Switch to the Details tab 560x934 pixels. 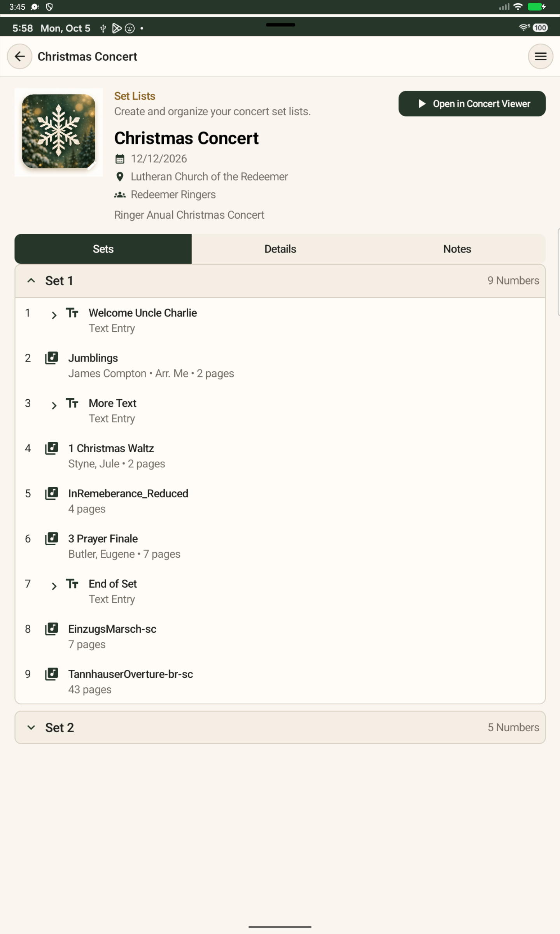(280, 249)
